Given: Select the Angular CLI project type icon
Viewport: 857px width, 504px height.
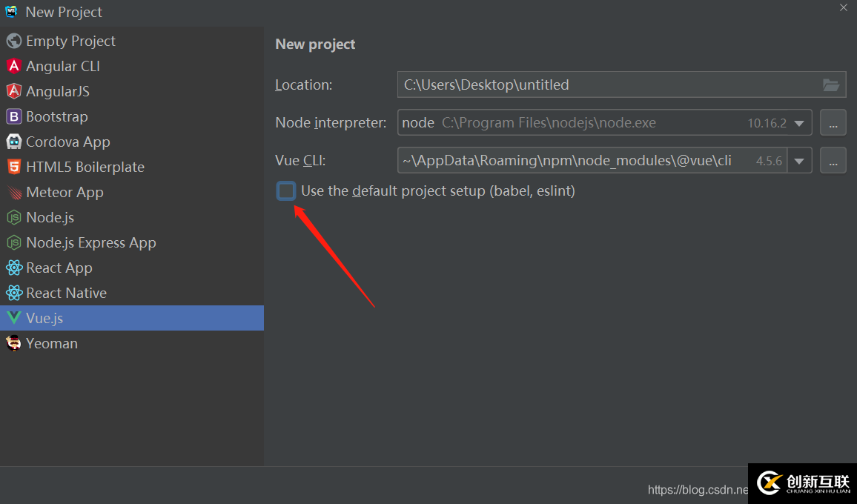Looking at the screenshot, I should click(13, 66).
